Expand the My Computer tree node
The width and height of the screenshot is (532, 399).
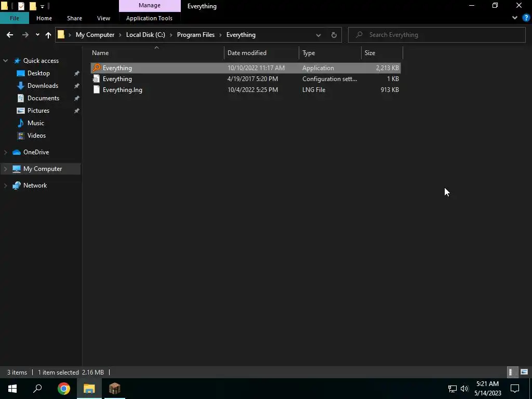pos(5,169)
